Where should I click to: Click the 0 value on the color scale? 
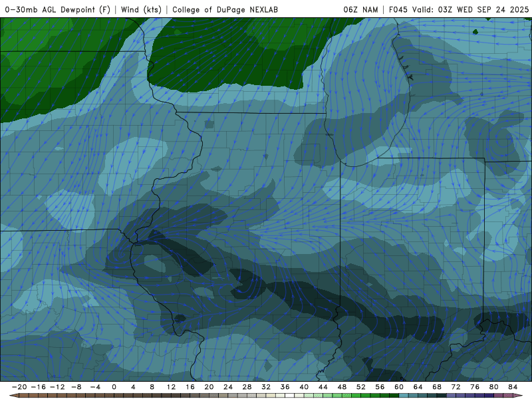[x=114, y=387]
